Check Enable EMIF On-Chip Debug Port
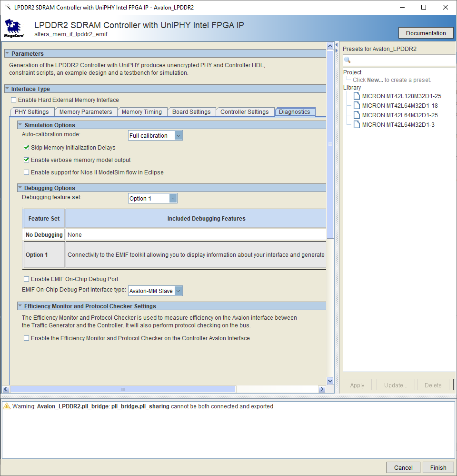 [26, 279]
